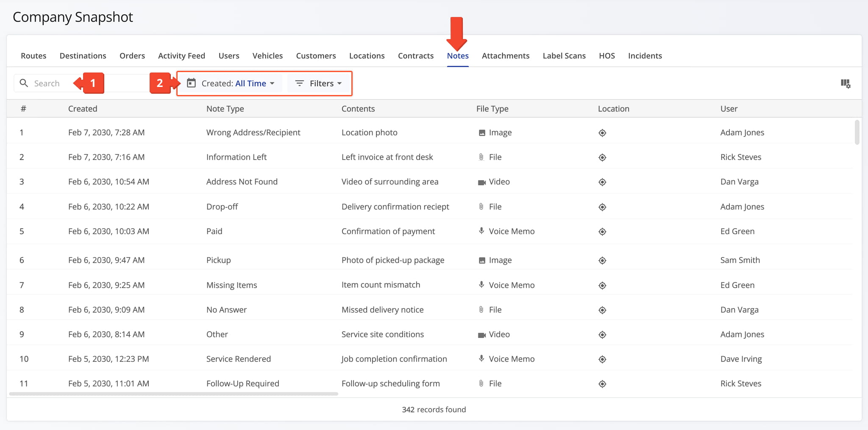
Task: Click the filter lines icon
Action: point(300,83)
